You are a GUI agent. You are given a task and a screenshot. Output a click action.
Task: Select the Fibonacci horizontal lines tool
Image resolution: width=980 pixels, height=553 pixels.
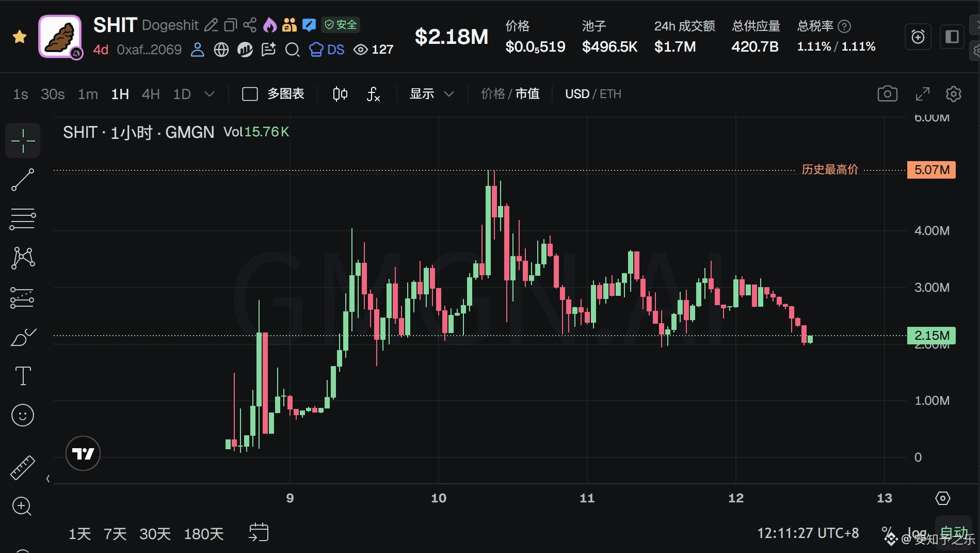coord(23,219)
